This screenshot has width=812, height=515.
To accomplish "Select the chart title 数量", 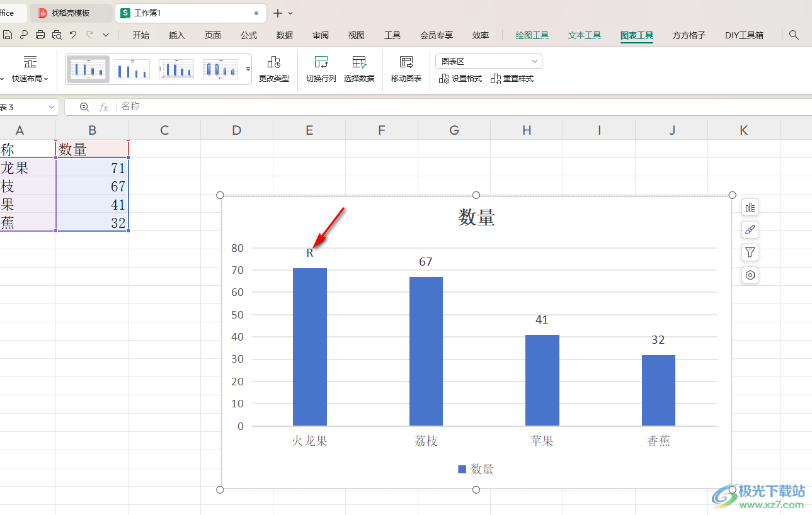I will pos(476,218).
